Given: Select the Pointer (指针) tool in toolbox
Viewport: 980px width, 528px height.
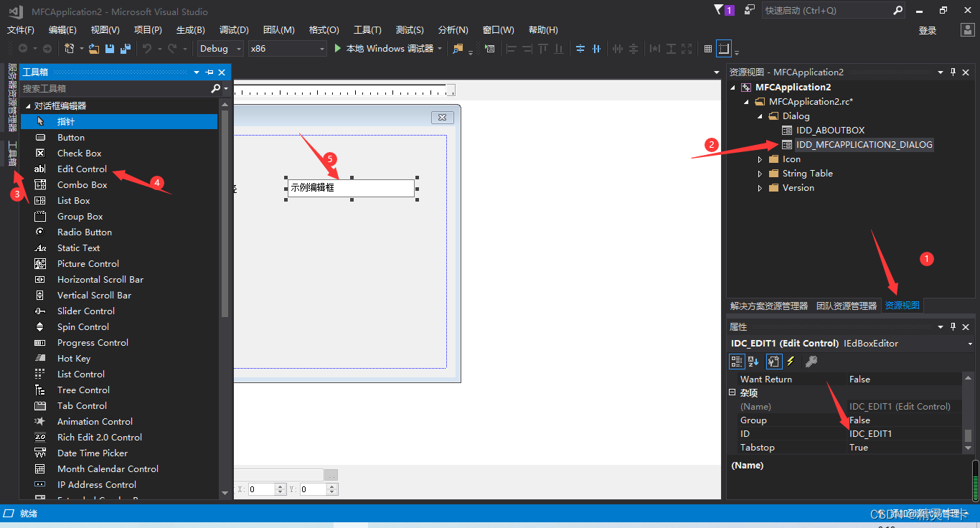Looking at the screenshot, I should tap(118, 121).
